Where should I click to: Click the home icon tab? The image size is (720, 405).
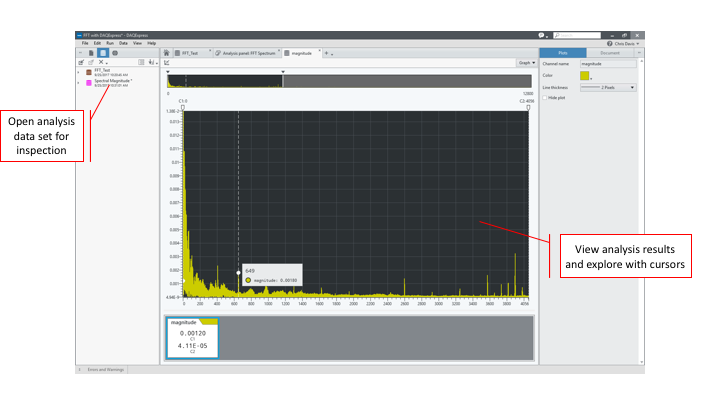pyautogui.click(x=166, y=52)
